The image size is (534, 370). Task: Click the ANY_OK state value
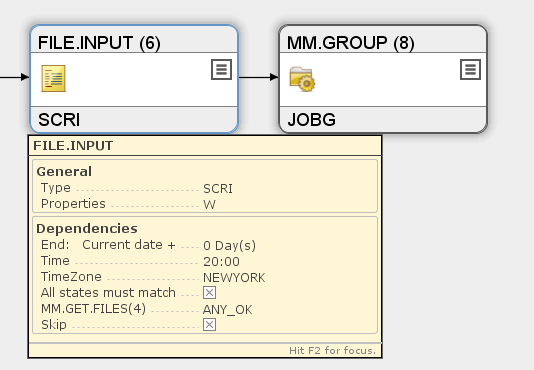227,310
